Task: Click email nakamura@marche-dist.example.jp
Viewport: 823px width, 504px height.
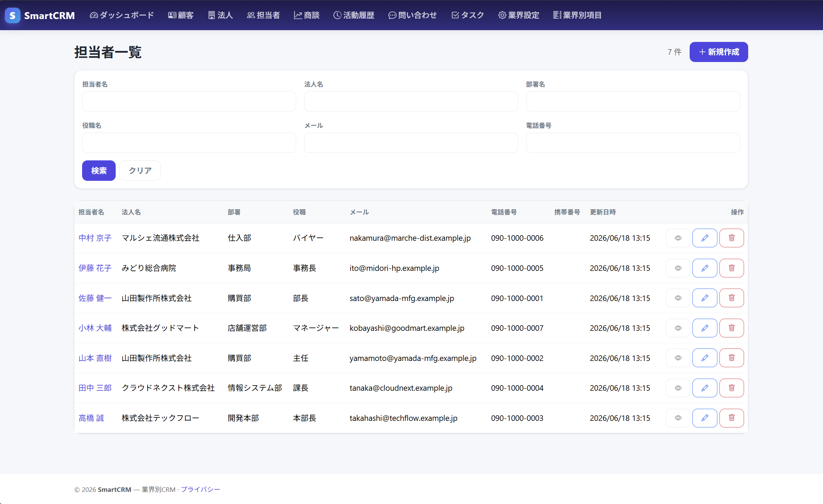Action: pyautogui.click(x=410, y=238)
